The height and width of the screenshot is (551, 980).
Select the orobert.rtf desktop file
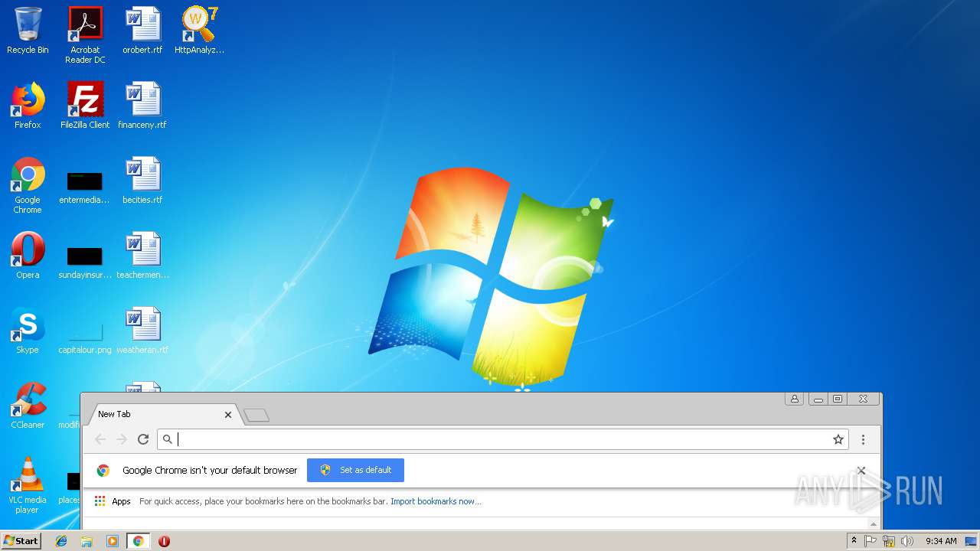142,31
